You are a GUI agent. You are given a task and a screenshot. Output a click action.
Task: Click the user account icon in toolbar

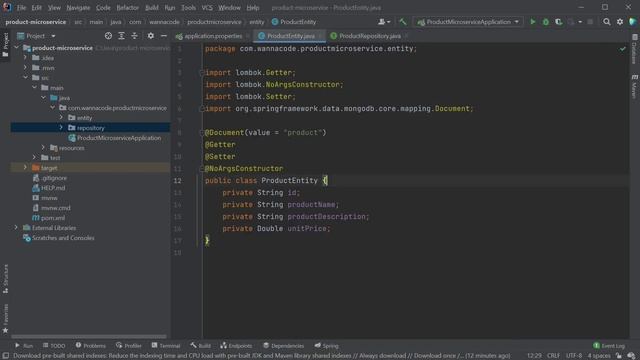pos(384,22)
